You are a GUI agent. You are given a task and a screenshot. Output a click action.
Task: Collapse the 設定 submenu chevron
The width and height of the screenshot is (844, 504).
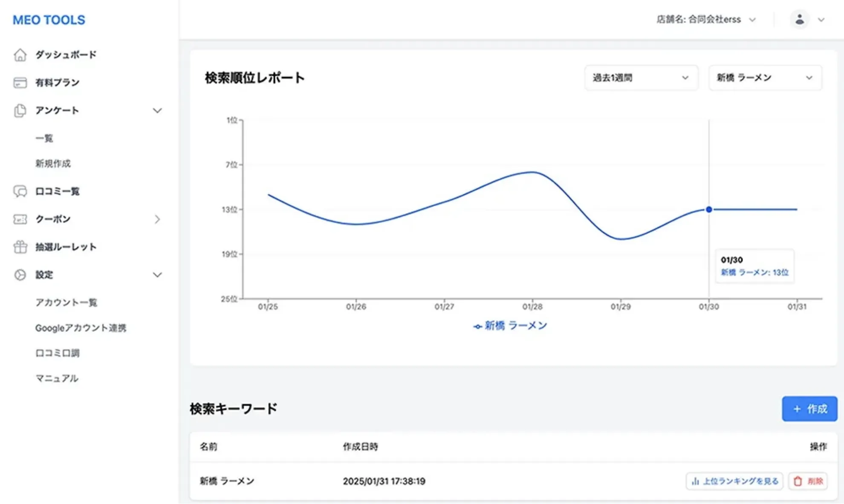(x=157, y=275)
